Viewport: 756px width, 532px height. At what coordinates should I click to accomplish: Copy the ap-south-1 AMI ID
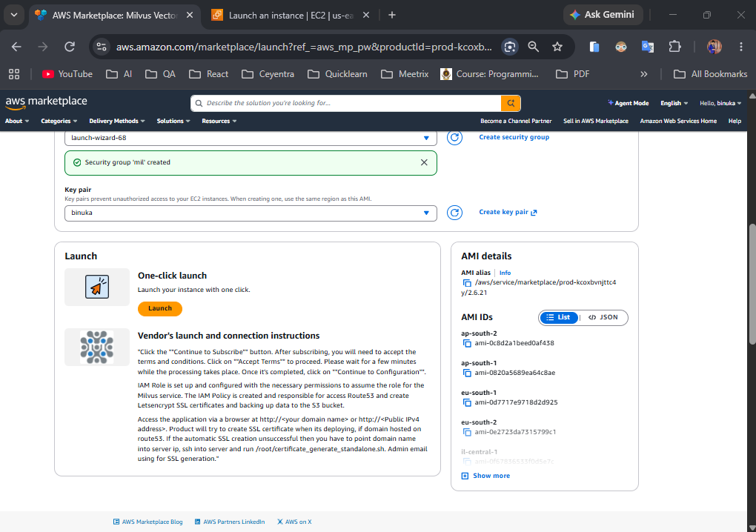click(x=466, y=373)
